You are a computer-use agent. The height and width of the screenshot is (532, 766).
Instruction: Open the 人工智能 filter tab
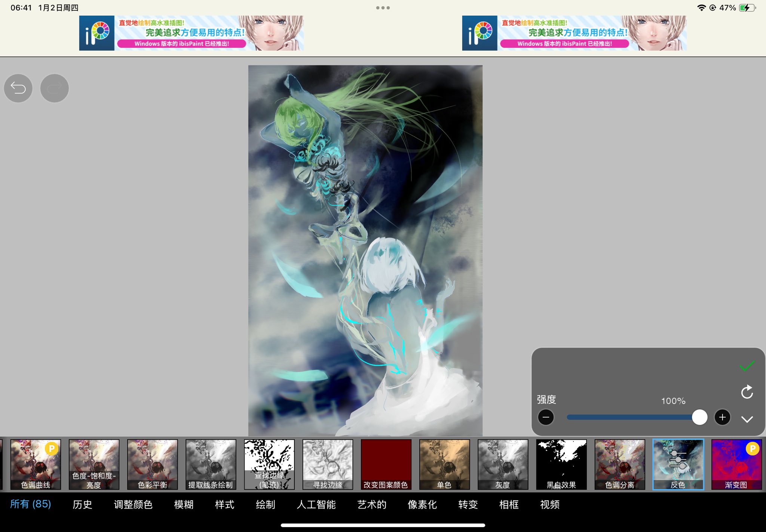316,505
